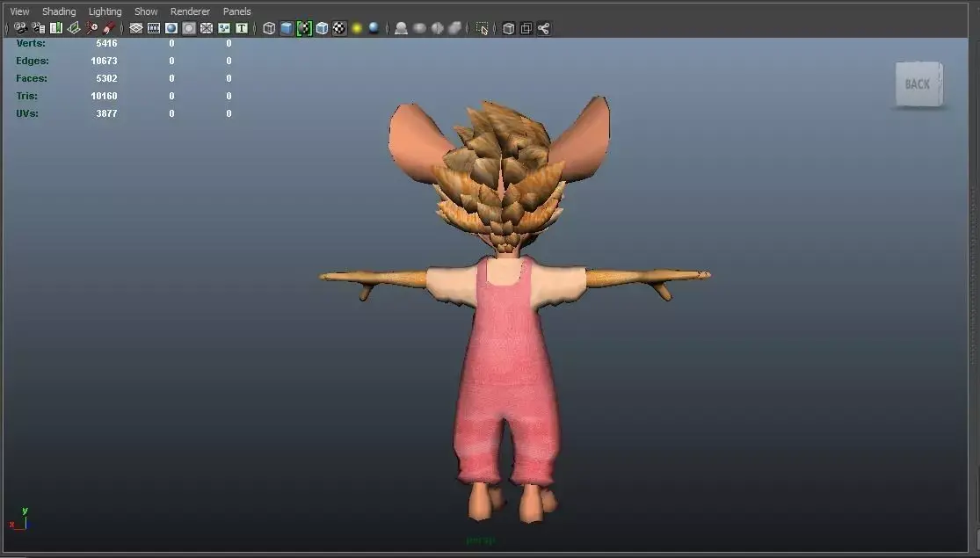The height and width of the screenshot is (558, 980).
Task: Click the gate mask icon
Action: [x=189, y=28]
